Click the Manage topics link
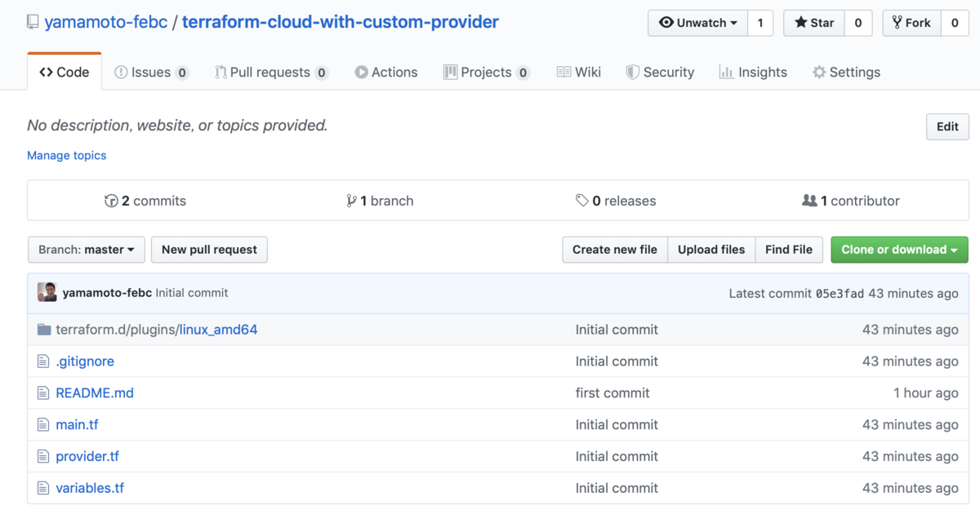 [x=67, y=155]
